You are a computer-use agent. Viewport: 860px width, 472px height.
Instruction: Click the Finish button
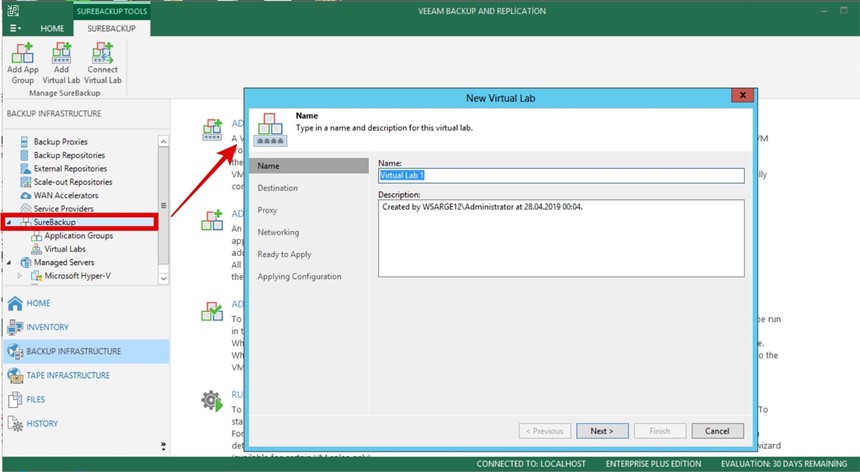[x=660, y=431]
